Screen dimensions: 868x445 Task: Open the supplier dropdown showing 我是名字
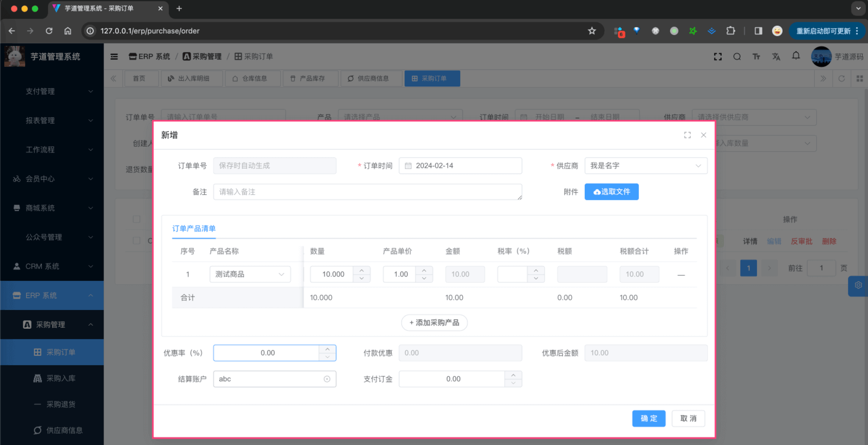point(645,166)
